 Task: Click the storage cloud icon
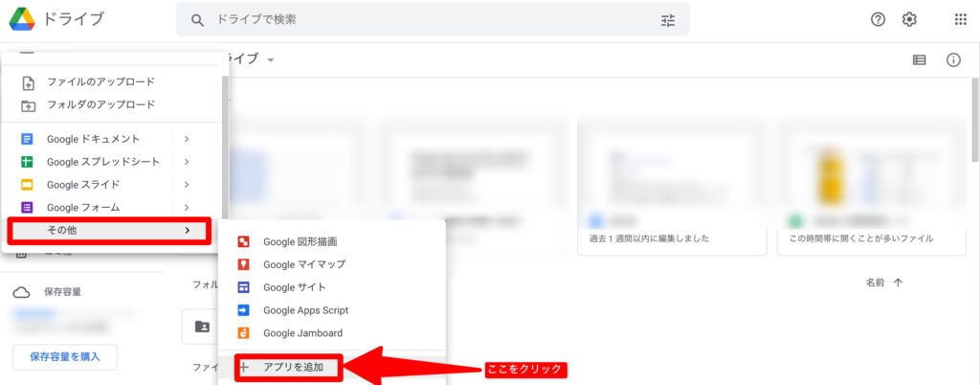[x=21, y=292]
